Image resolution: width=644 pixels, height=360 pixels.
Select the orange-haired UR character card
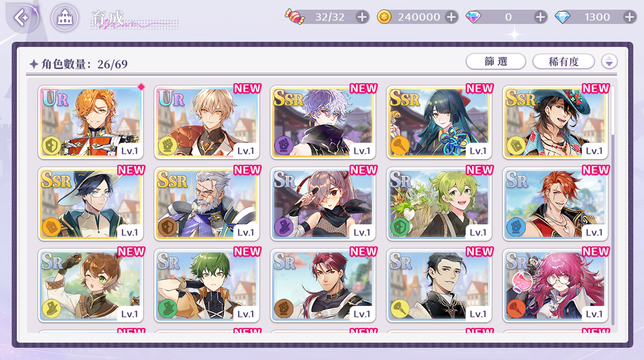pyautogui.click(x=91, y=122)
